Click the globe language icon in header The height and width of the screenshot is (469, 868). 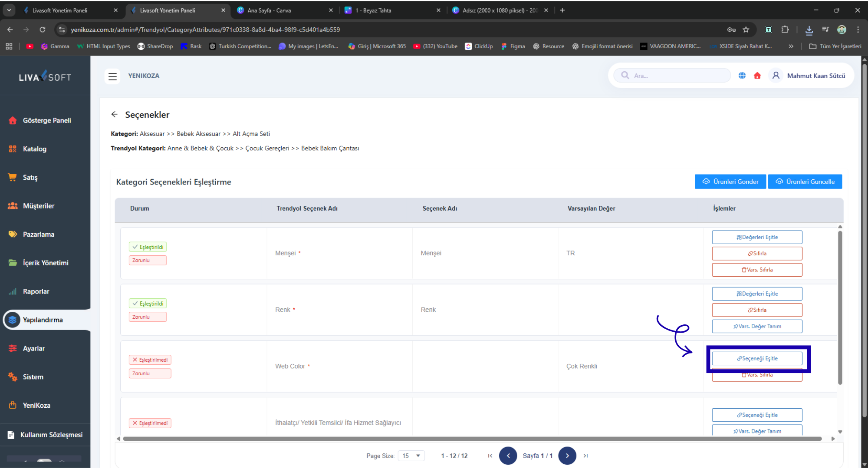pyautogui.click(x=742, y=76)
